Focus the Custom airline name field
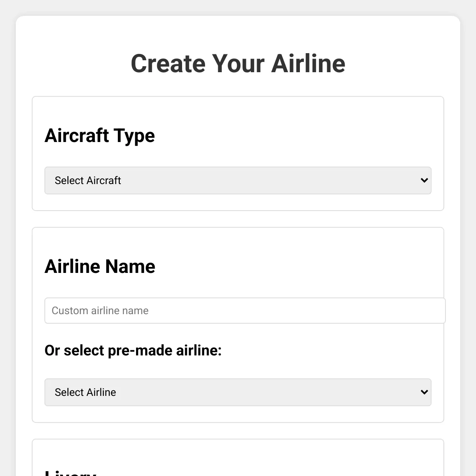The height and width of the screenshot is (476, 476). point(245,311)
